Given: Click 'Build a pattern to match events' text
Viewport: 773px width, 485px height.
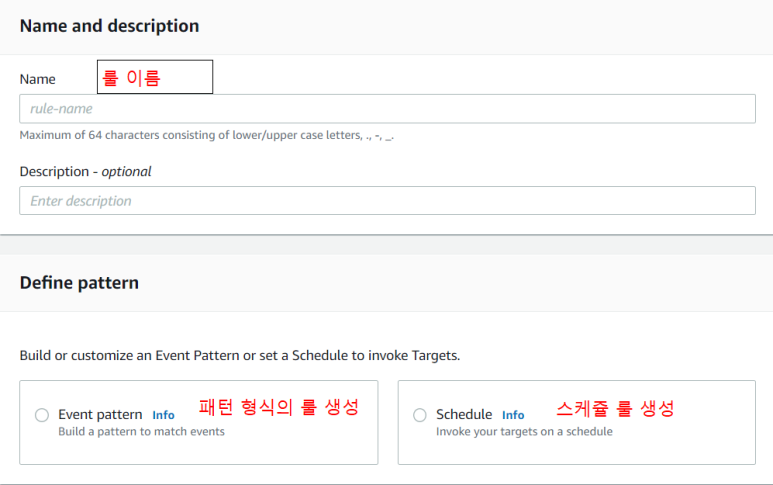Looking at the screenshot, I should (x=141, y=432).
